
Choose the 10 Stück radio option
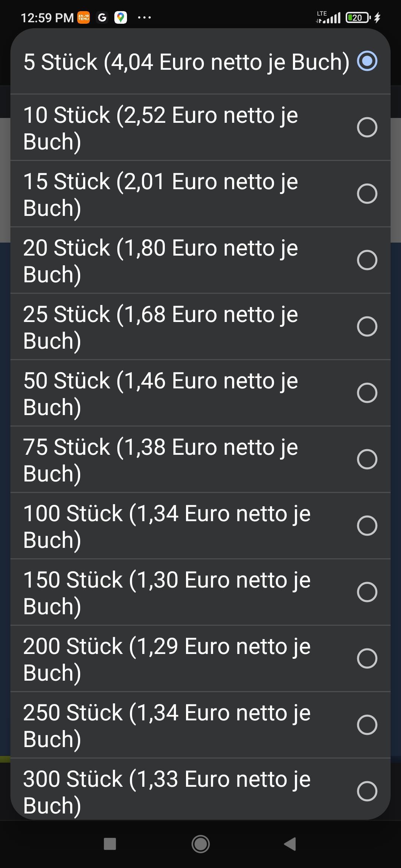pyautogui.click(x=367, y=128)
